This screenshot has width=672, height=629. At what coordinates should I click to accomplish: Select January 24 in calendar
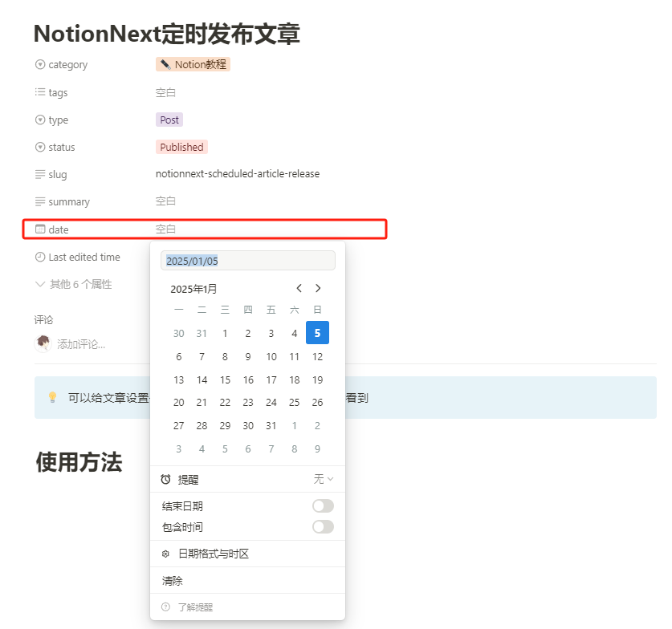tap(271, 403)
